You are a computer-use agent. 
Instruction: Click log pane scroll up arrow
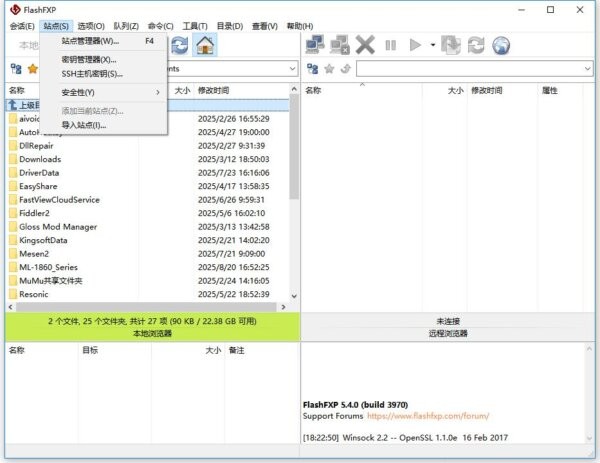(x=589, y=349)
